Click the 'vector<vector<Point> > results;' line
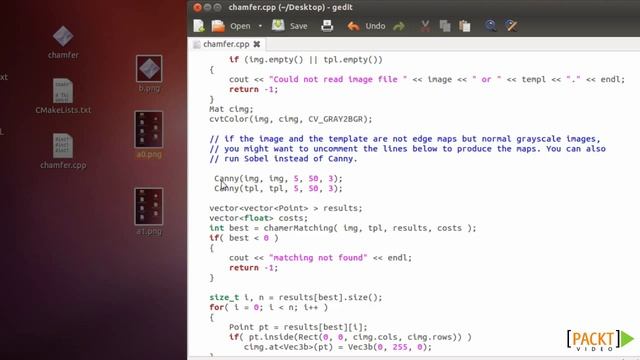 click(286, 208)
